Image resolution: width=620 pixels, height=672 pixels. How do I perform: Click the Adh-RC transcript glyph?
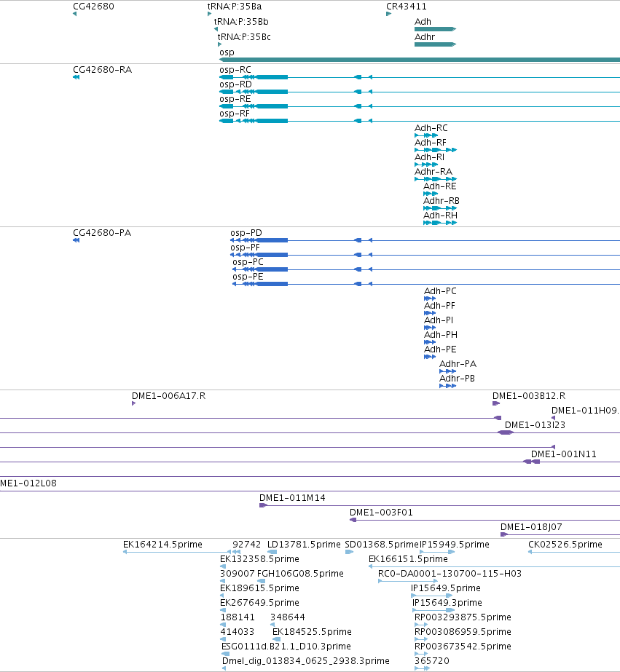pos(426,135)
